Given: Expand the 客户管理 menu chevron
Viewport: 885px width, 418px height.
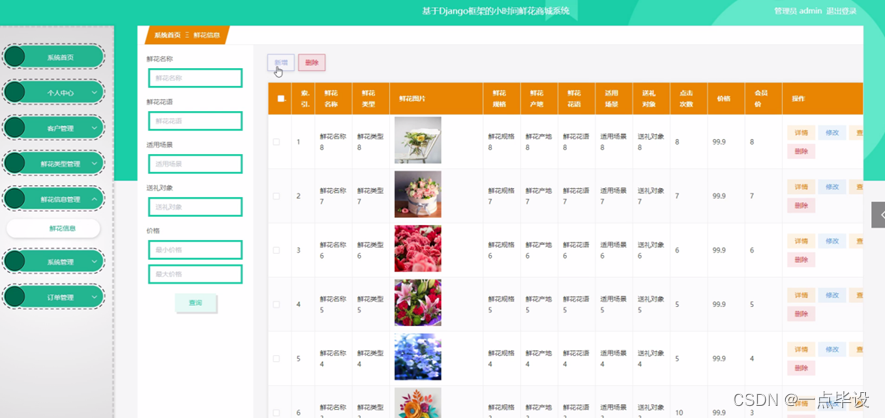Looking at the screenshot, I should (x=94, y=128).
